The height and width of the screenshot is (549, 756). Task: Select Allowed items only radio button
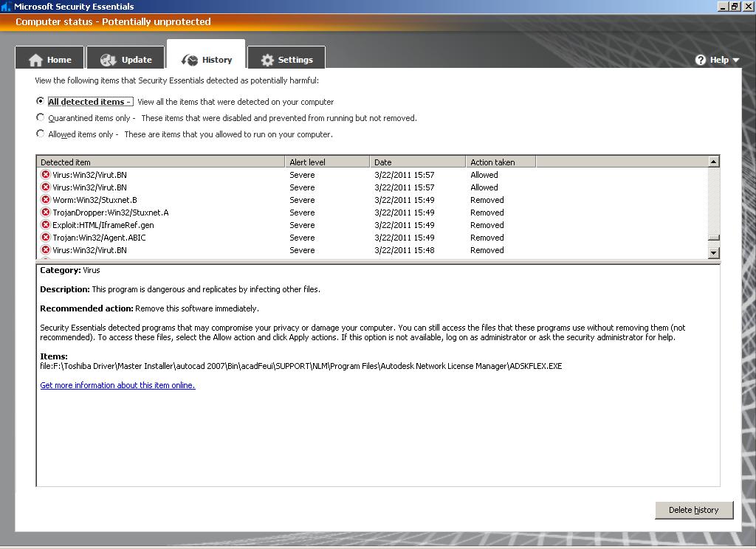click(41, 134)
